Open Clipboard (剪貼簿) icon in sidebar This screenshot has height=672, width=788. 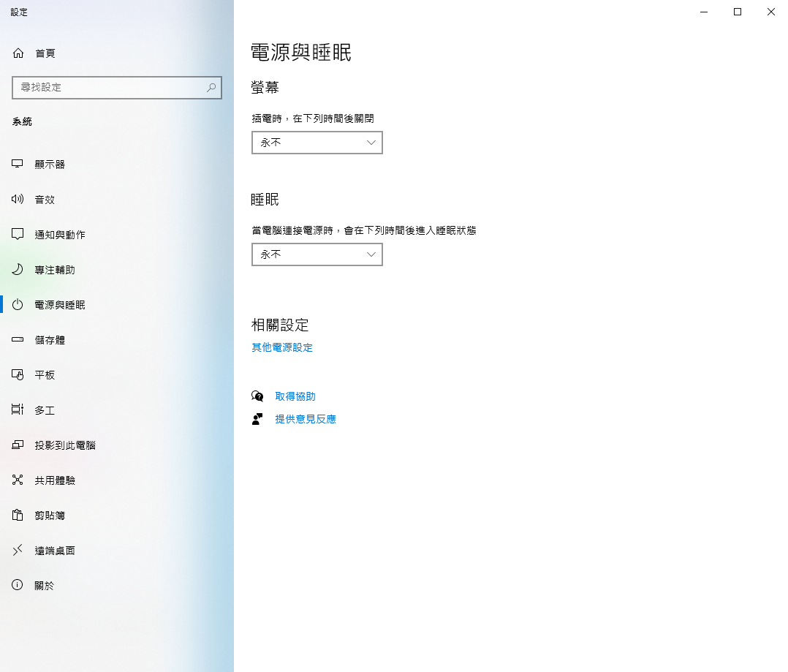18,516
